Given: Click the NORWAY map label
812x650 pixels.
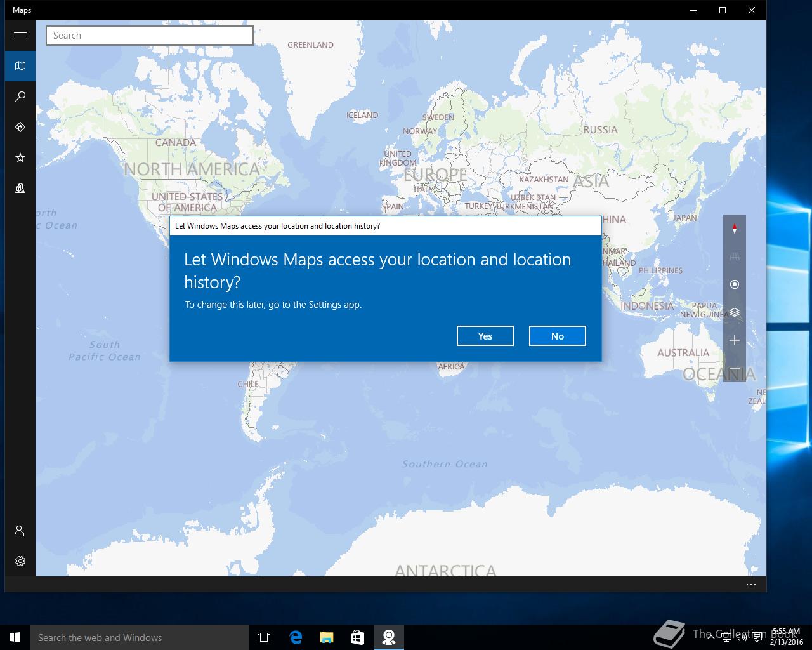Looking at the screenshot, I should point(420,131).
